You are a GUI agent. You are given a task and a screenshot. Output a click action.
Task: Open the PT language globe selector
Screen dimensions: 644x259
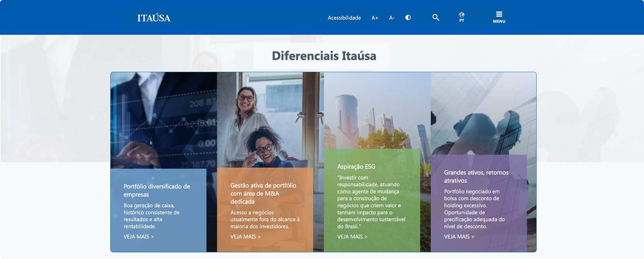tap(462, 17)
